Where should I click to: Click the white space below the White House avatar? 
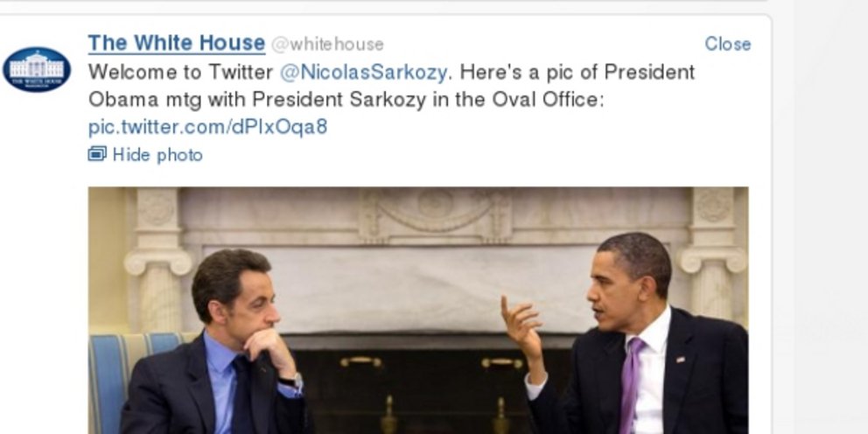click(38, 249)
